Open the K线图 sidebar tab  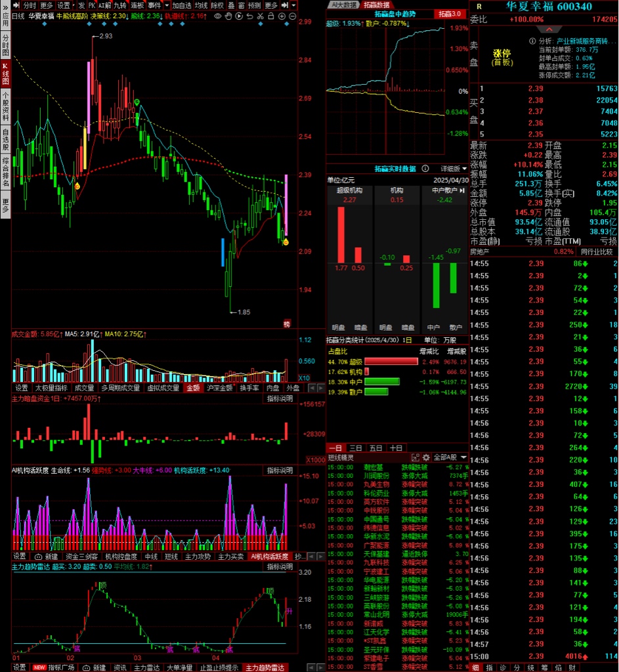pyautogui.click(x=5, y=73)
